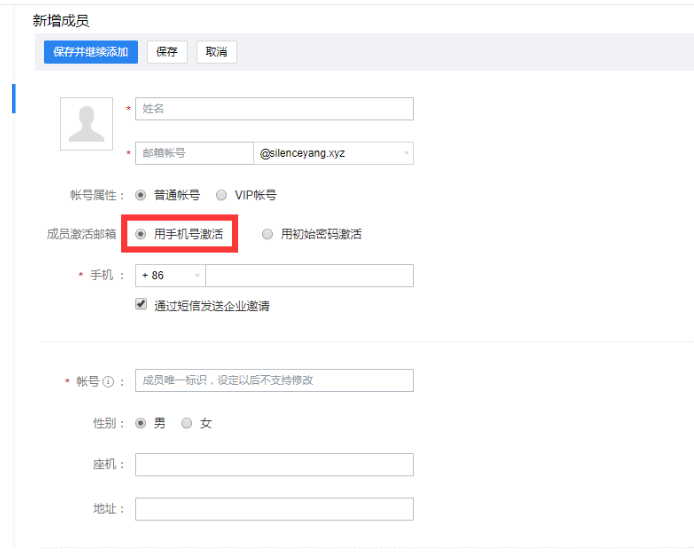Viewport: 694px width, 557px height.
Task: Choose 用初始密码激活 activation option
Action: coord(267,234)
